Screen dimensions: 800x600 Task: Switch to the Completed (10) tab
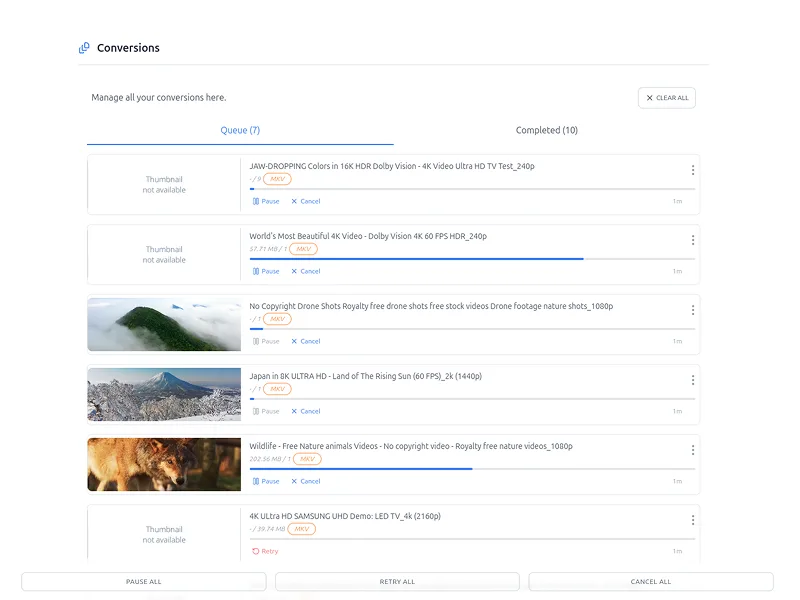(x=546, y=130)
